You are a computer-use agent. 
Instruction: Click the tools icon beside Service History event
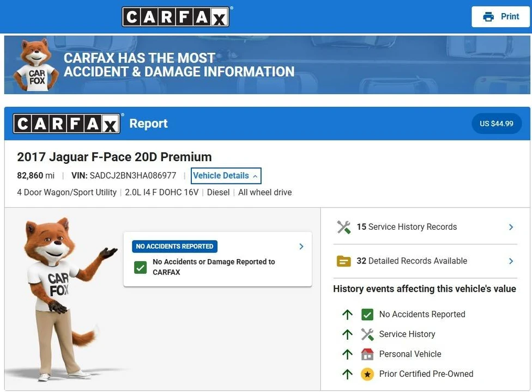[x=367, y=334]
